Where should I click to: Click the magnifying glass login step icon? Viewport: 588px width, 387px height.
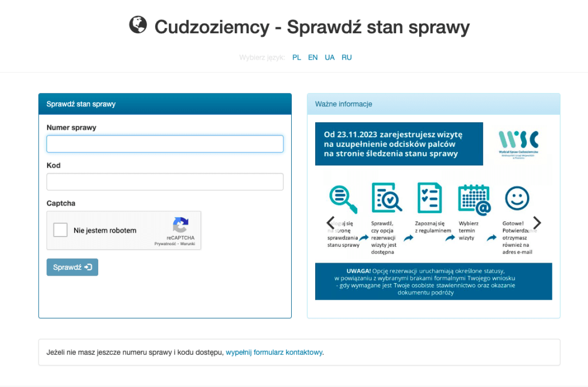pyautogui.click(x=343, y=198)
